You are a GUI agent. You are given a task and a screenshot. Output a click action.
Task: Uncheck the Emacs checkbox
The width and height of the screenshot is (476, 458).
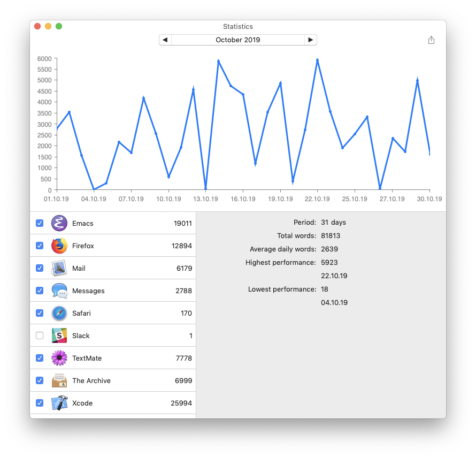(40, 223)
